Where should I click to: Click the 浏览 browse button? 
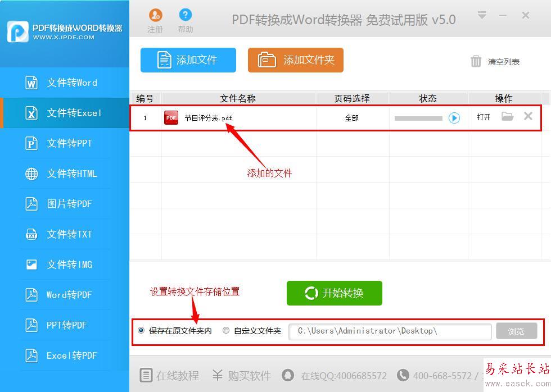(516, 331)
